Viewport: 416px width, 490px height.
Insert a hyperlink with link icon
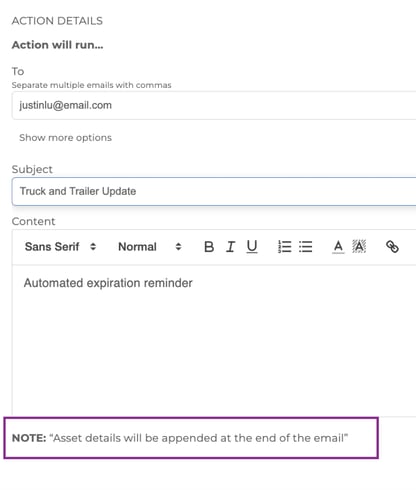tap(392, 247)
